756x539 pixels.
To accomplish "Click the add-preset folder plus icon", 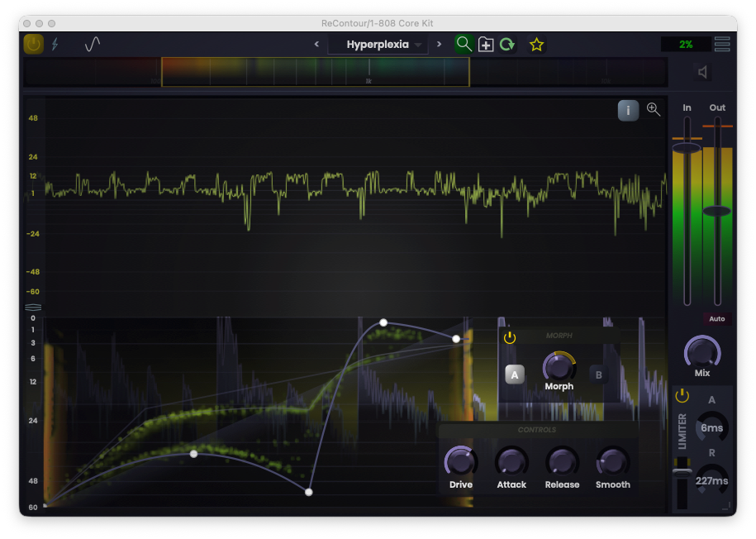I will pyautogui.click(x=486, y=45).
